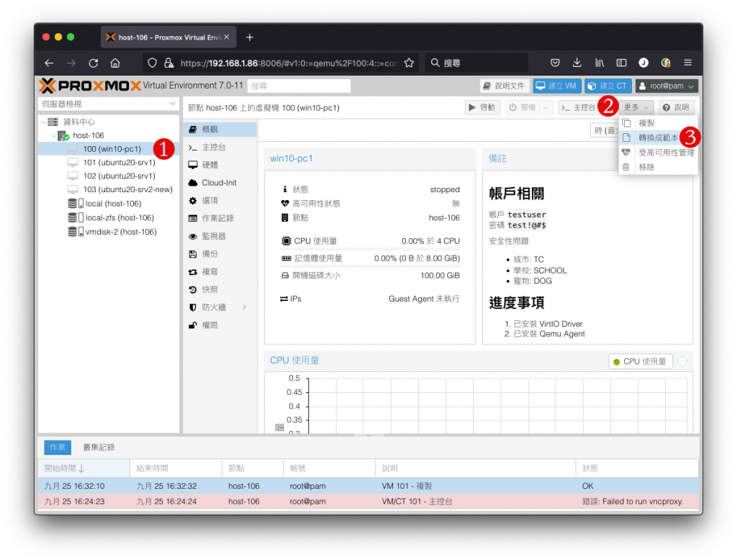Screen dimensions: 737x560
Task: Open the 更多 dropdown button
Action: [636, 108]
